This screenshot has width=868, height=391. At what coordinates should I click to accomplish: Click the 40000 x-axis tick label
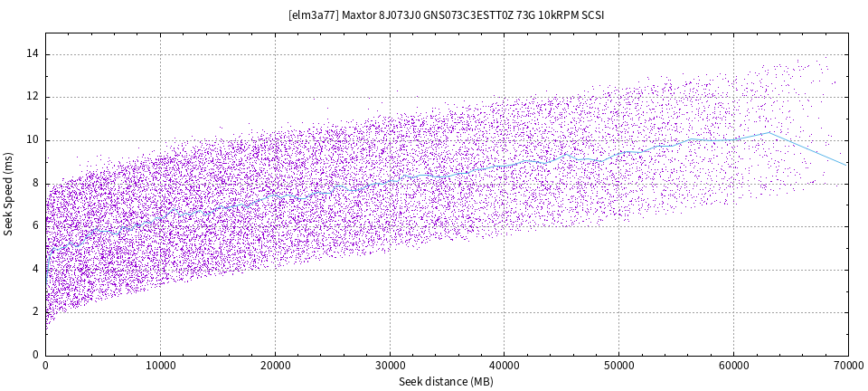504,366
